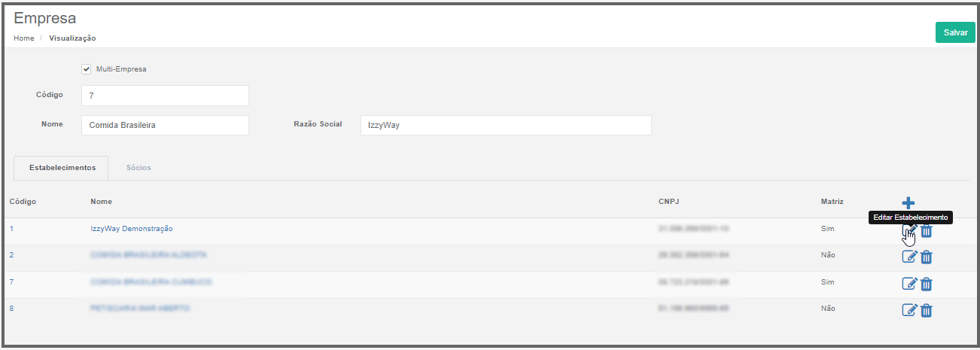
Task: Delete establishment with code 7
Action: point(927,283)
